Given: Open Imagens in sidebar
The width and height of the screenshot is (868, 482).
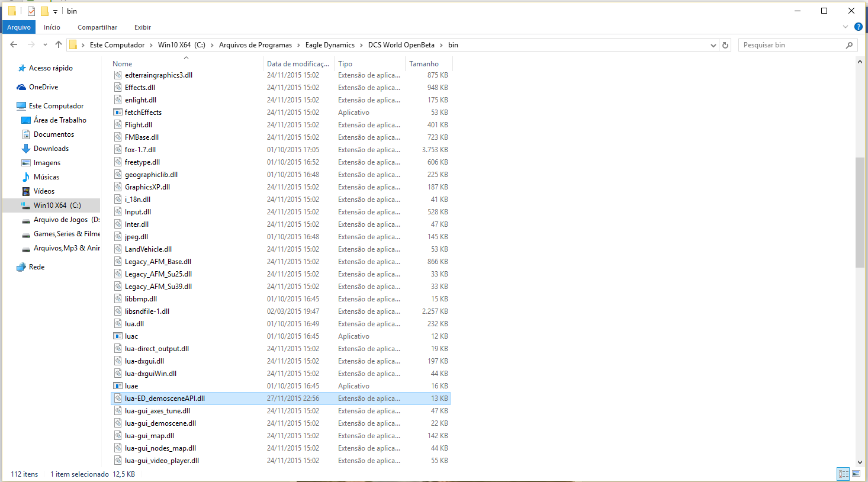Looking at the screenshot, I should 47,163.
